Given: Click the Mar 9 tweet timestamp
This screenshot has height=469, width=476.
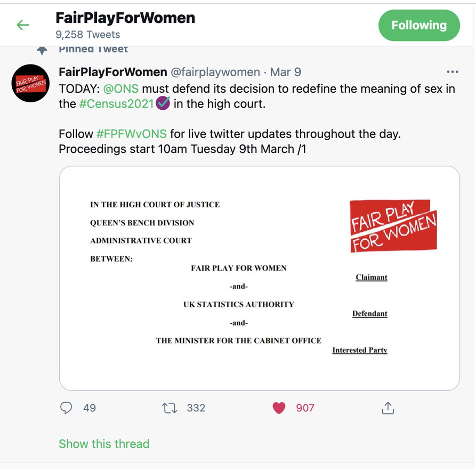Looking at the screenshot, I should click(286, 72).
